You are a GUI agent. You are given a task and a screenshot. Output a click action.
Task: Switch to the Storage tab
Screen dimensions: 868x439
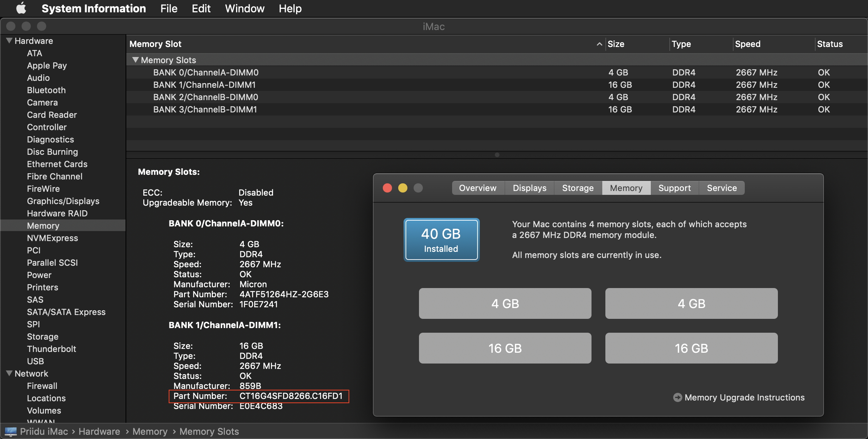pyautogui.click(x=578, y=188)
